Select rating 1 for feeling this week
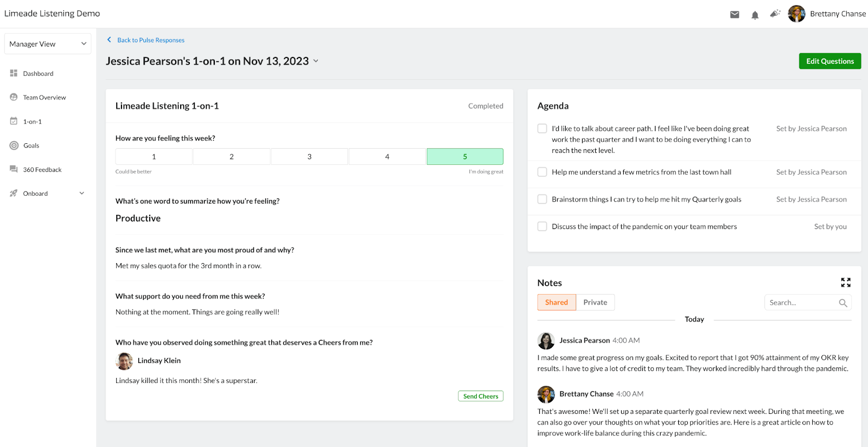The width and height of the screenshot is (868, 447). tap(154, 156)
